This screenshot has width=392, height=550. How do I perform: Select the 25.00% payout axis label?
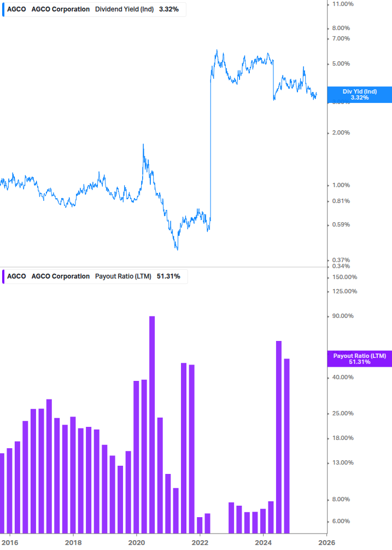pyautogui.click(x=343, y=414)
